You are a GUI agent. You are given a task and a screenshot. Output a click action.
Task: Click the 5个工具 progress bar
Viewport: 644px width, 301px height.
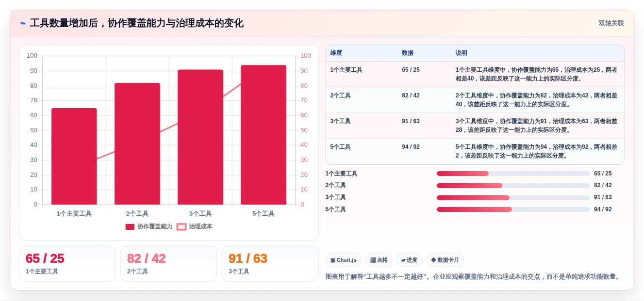[x=513, y=209]
